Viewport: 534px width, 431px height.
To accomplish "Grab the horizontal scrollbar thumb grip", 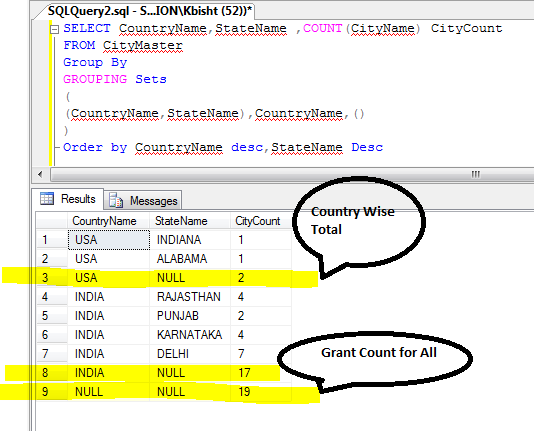I will [x=475, y=174].
